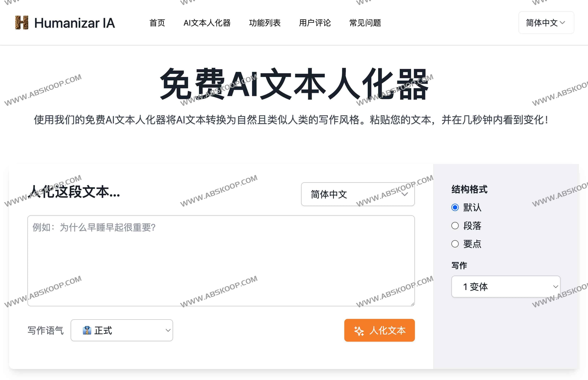Image resolution: width=588 pixels, height=380 pixels.
Task: Open the top-right 简体中文 language menu
Action: click(546, 23)
